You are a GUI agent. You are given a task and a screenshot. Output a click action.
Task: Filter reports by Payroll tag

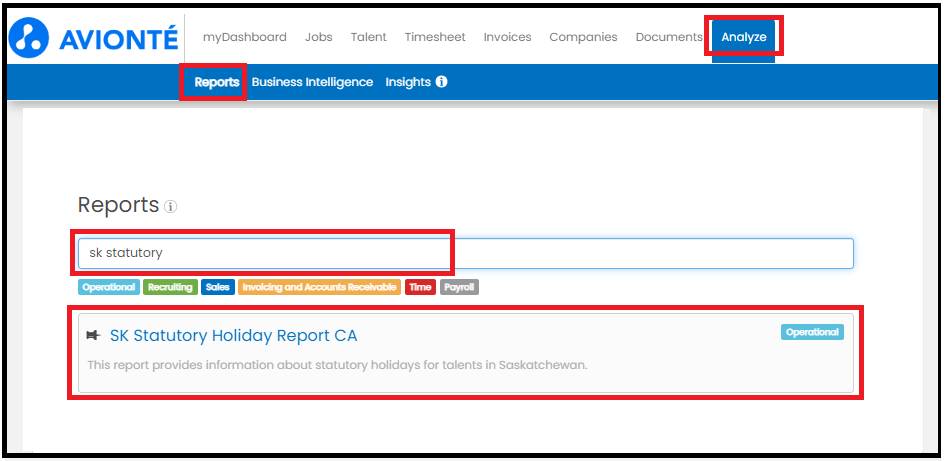coord(459,287)
